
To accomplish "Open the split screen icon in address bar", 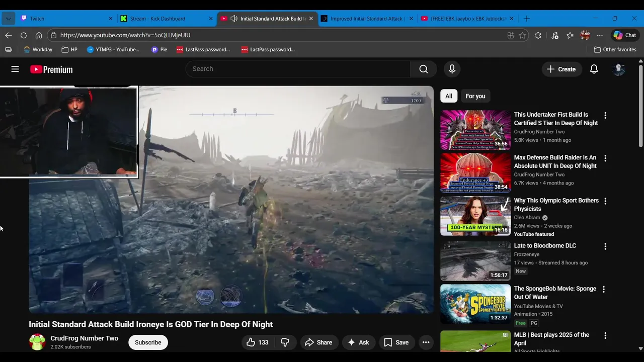I will [510, 35].
